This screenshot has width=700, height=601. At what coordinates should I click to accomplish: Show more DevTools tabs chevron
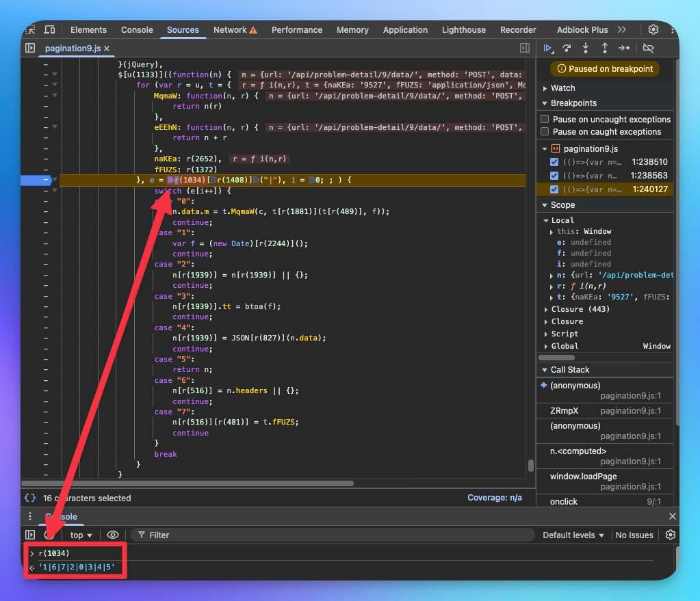click(x=622, y=29)
